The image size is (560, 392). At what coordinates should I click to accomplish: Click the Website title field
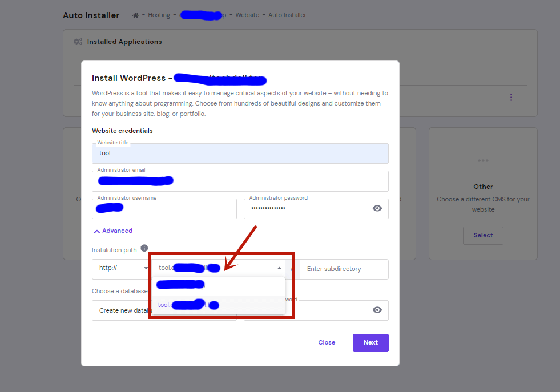(x=240, y=153)
